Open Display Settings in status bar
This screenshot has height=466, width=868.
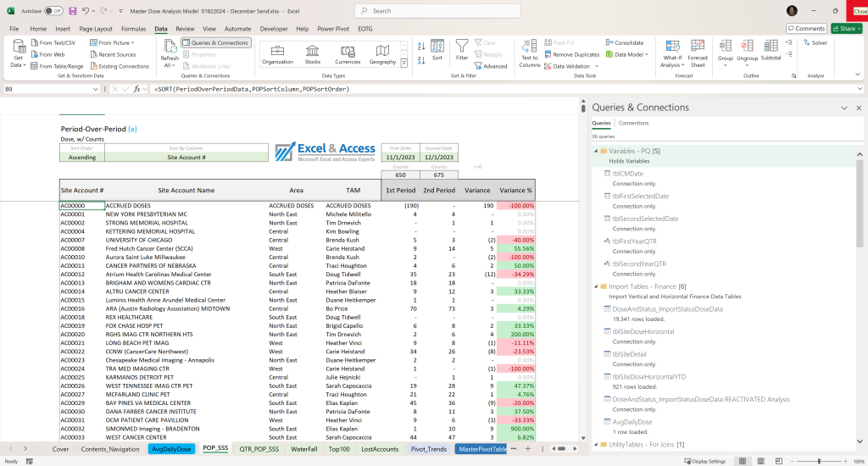704,461
